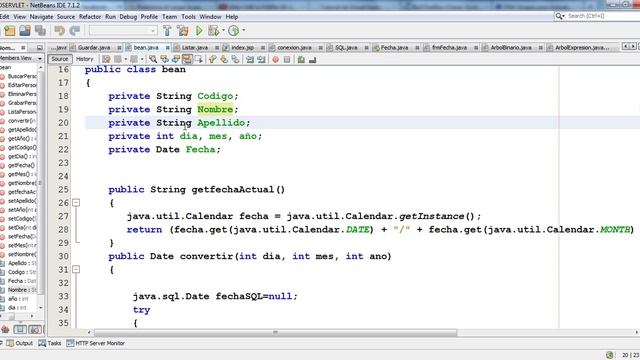Click the Shift Line Right icon
Screen dimensions: 640x360
(261, 60)
